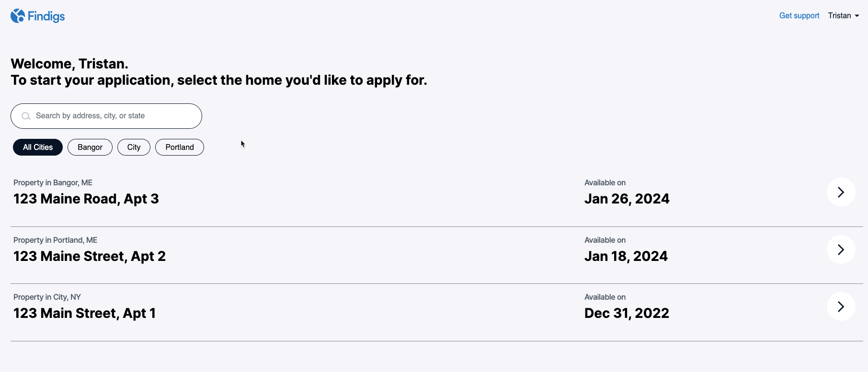Screen dimensions: 868x372
Task: Filter properties by City
Action: 134,147
